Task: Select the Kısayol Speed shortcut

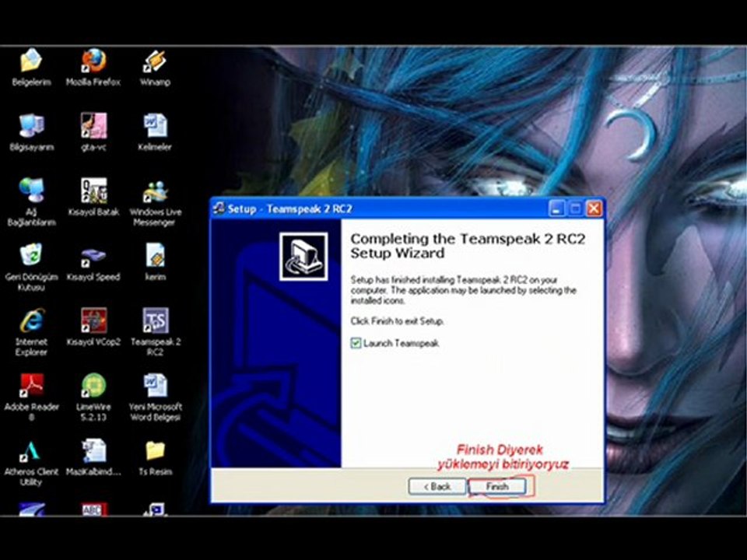Action: (x=93, y=256)
